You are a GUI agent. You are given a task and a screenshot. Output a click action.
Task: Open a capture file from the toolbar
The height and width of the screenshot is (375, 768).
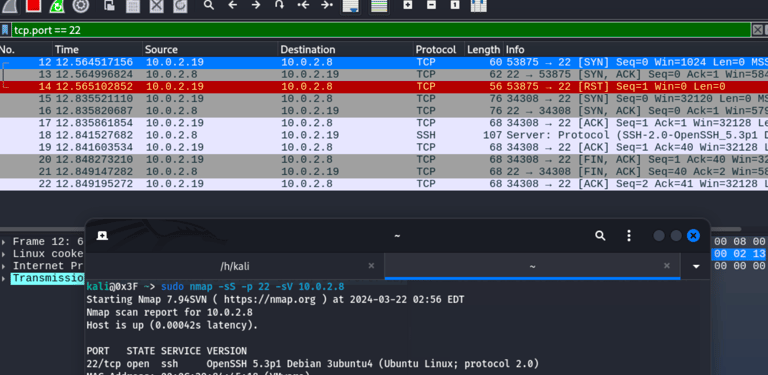109,5
